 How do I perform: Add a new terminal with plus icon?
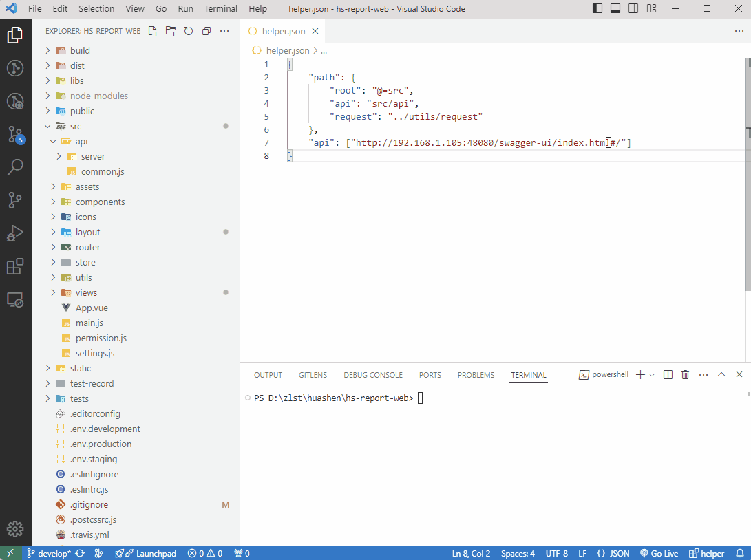[x=640, y=375]
